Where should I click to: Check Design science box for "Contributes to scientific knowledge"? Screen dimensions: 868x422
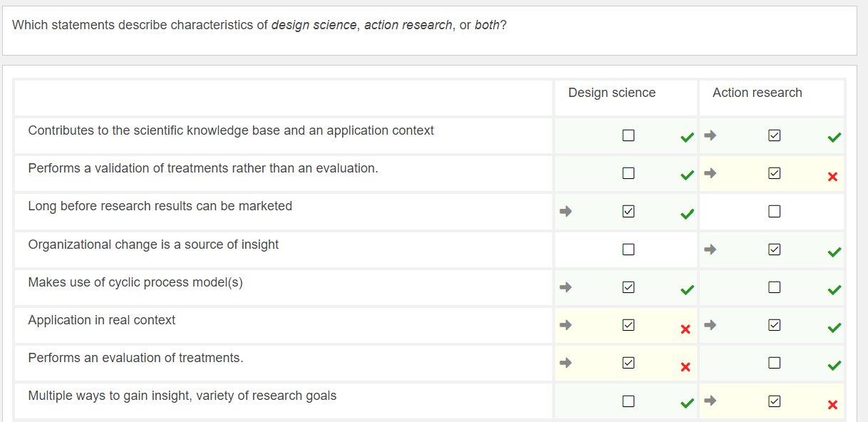point(628,135)
